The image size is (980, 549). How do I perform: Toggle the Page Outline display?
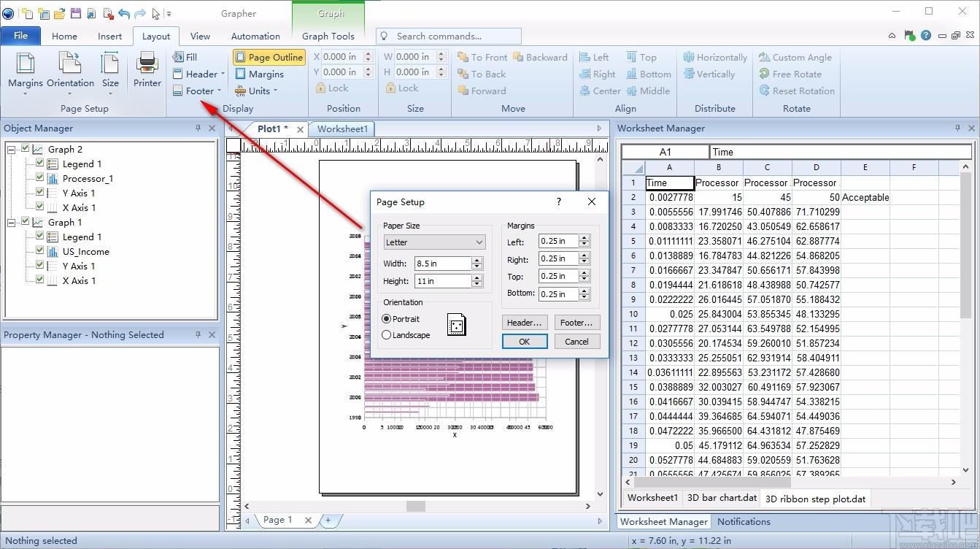(269, 57)
